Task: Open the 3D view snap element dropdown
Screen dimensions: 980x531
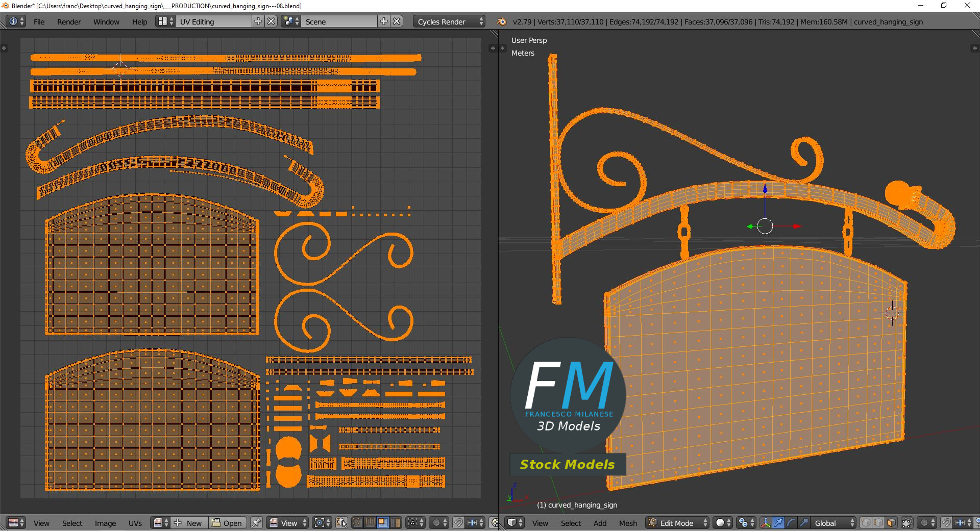Action: pos(963,523)
